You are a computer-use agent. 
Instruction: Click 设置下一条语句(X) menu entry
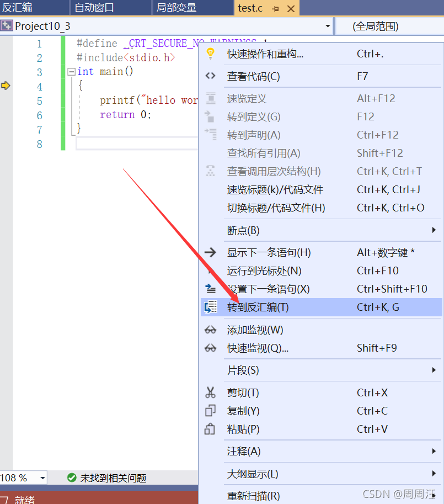coord(321,289)
